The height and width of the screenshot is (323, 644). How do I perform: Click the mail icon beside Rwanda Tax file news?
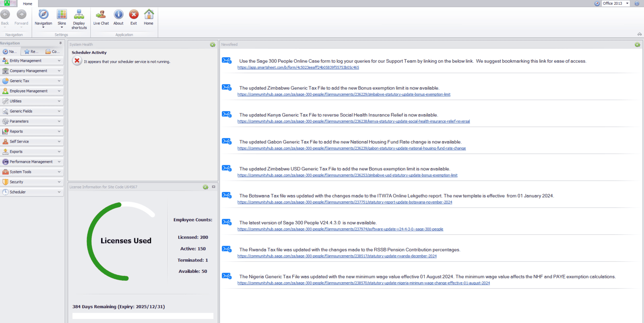click(227, 249)
